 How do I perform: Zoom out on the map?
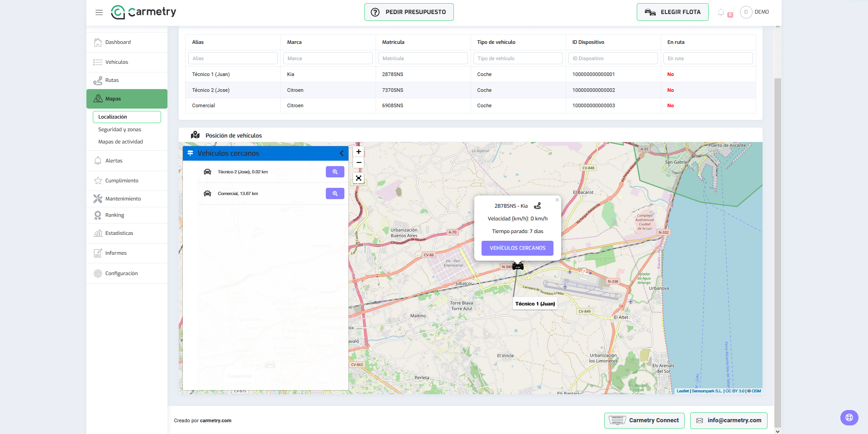[358, 162]
